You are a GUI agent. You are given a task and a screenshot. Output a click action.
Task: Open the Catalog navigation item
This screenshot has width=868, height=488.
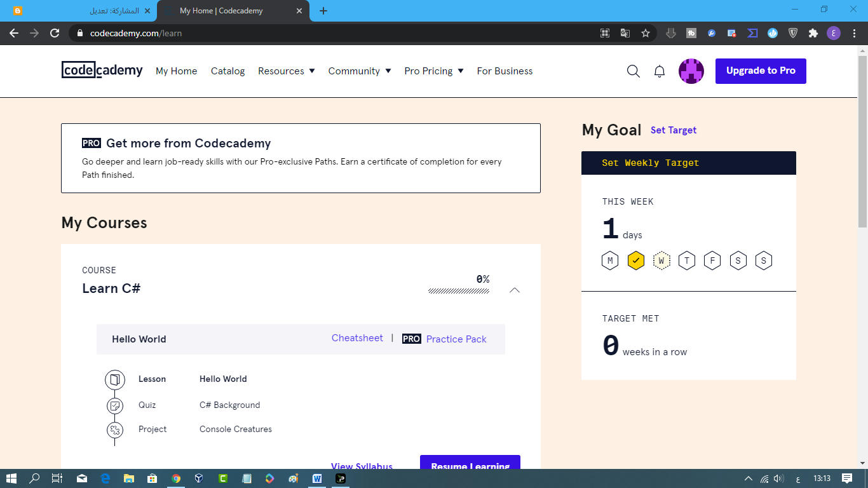(x=228, y=71)
